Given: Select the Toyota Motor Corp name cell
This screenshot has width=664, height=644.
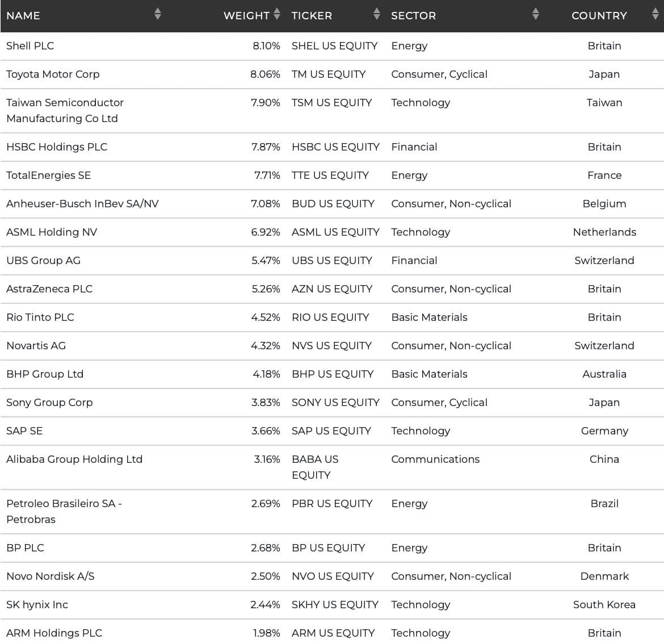Looking at the screenshot, I should 53,74.
